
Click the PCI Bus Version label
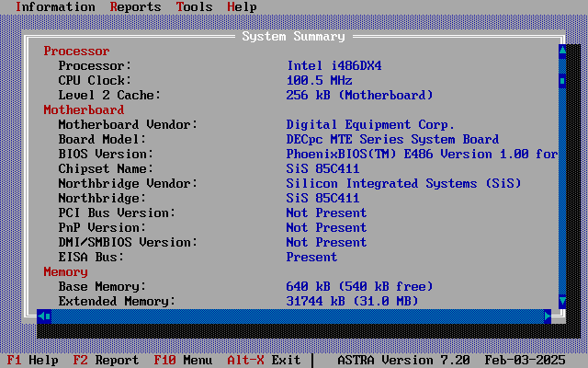(117, 213)
